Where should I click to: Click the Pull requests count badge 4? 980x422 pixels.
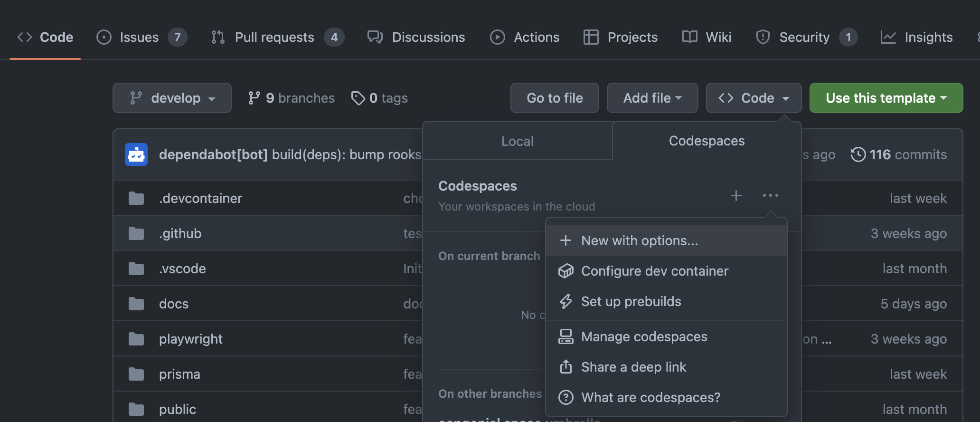[x=334, y=37]
